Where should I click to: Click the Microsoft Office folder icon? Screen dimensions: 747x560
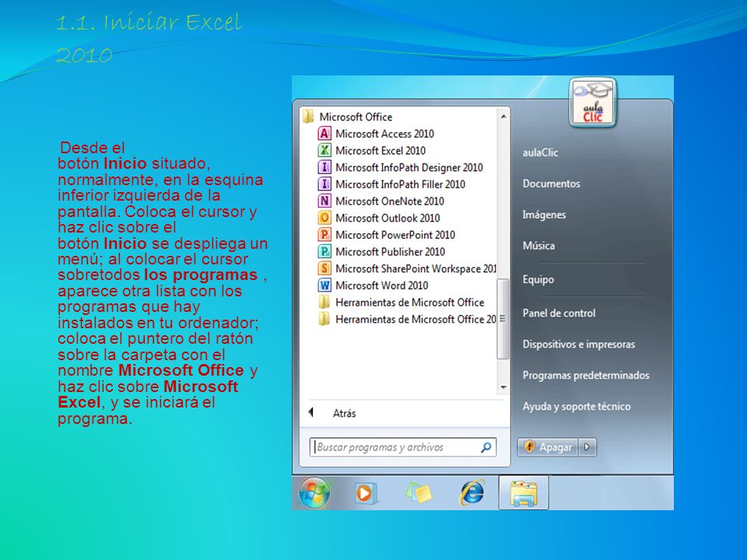click(308, 117)
